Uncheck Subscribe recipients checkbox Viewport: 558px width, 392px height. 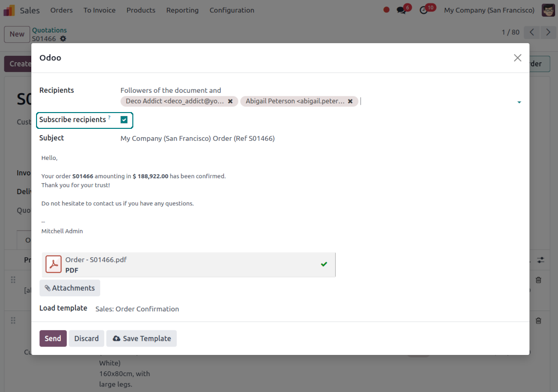[x=124, y=119]
